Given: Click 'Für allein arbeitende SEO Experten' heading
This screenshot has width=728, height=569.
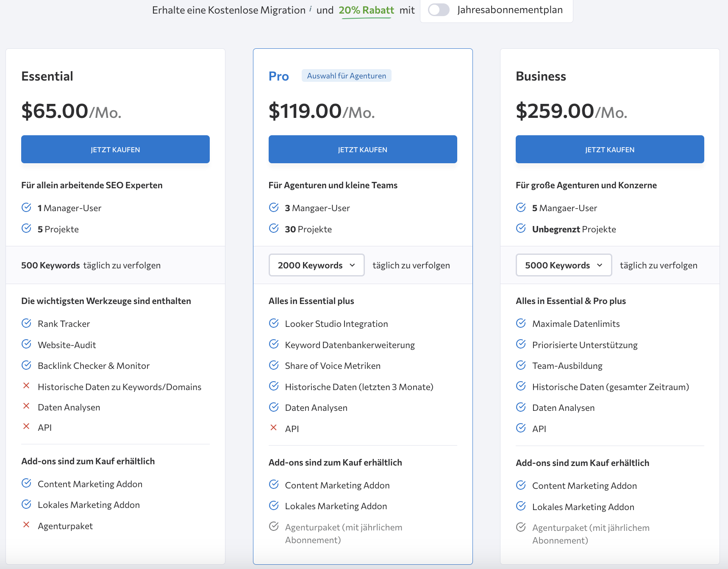Looking at the screenshot, I should (x=92, y=185).
